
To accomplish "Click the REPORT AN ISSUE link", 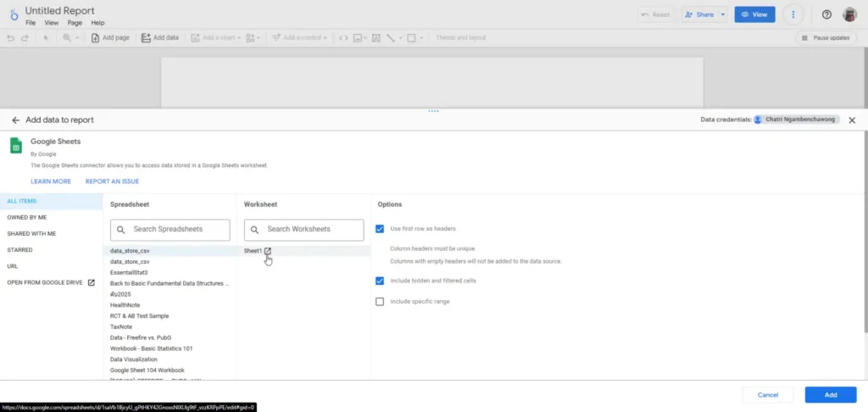I will coord(113,181).
